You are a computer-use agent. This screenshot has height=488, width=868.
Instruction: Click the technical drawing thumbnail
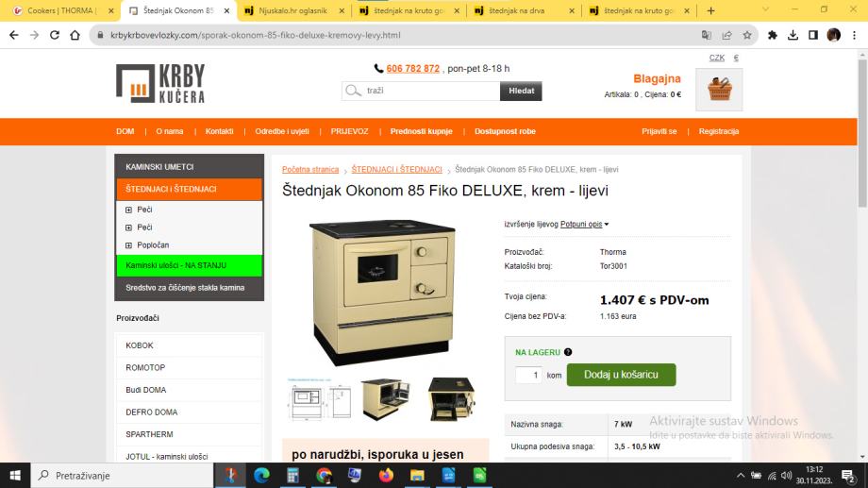coord(319,399)
